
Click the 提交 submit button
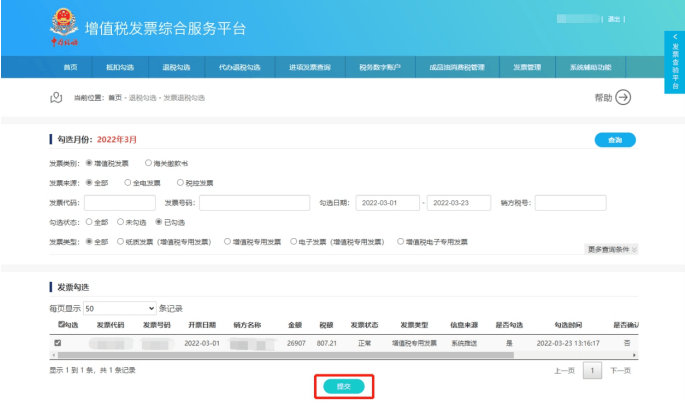tap(343, 385)
